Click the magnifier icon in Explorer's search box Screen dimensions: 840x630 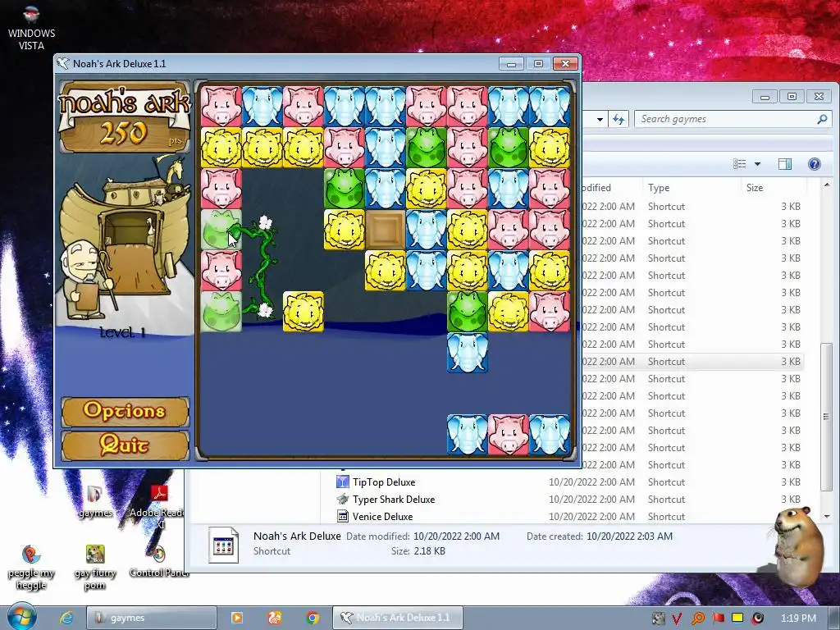pyautogui.click(x=822, y=119)
